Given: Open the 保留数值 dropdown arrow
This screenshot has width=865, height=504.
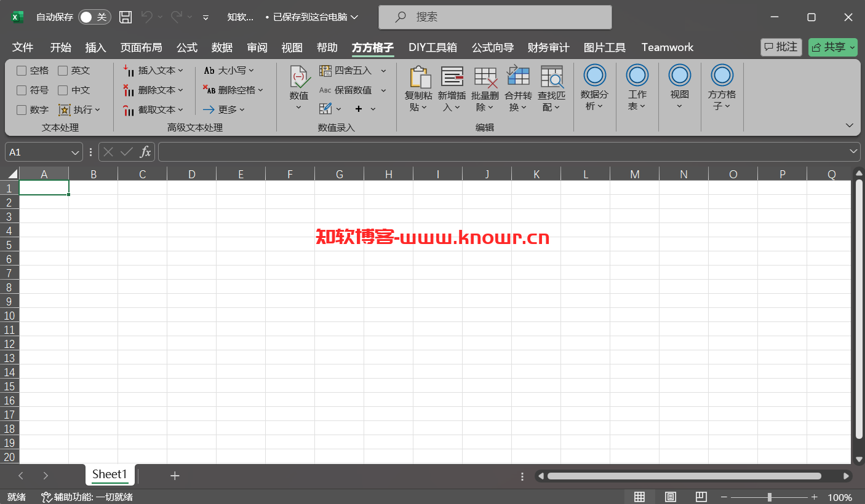Looking at the screenshot, I should point(383,90).
